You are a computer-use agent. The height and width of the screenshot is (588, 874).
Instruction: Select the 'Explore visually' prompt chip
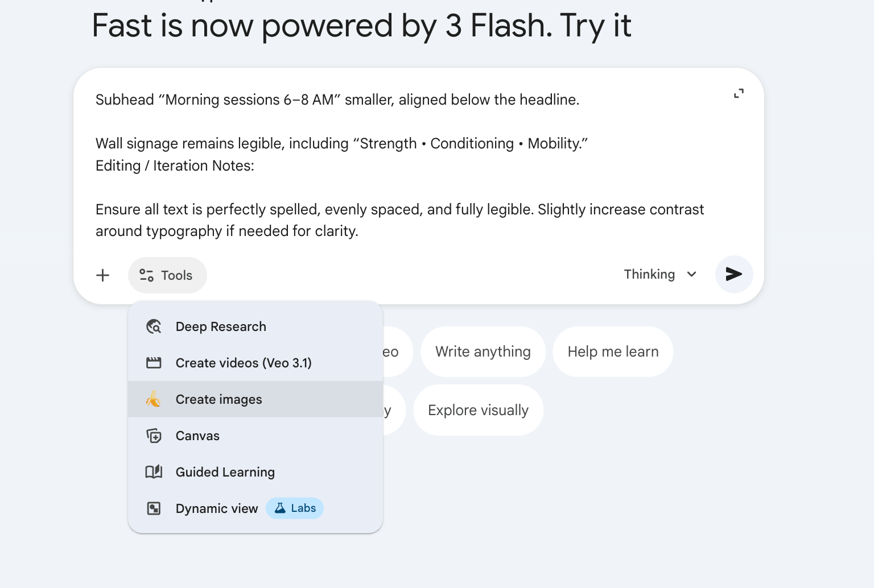pyautogui.click(x=478, y=409)
